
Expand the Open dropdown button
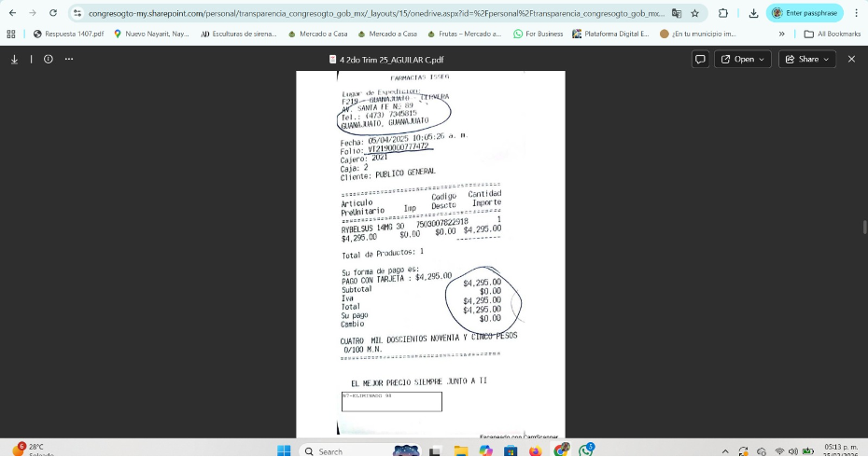[743, 59]
